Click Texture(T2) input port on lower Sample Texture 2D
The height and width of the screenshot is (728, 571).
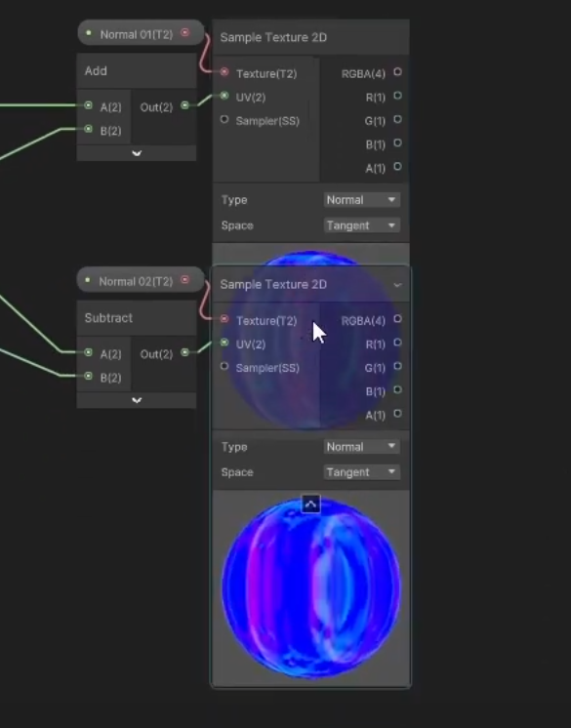click(x=224, y=319)
